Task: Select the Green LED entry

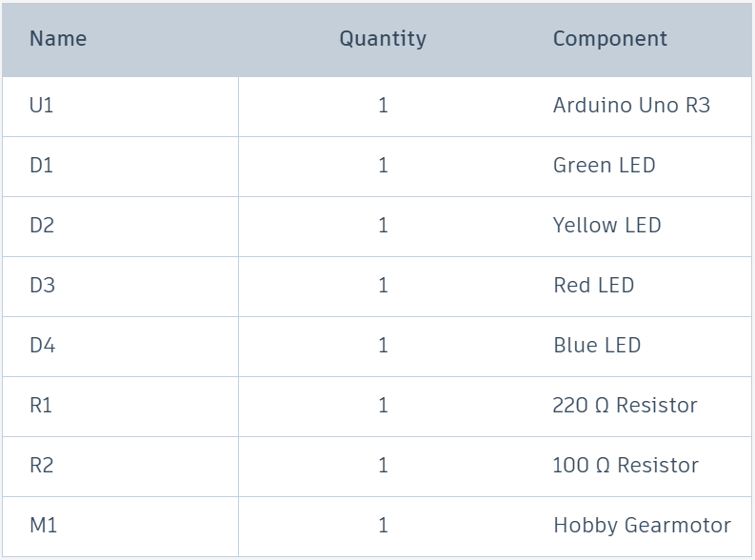Action: click(604, 166)
